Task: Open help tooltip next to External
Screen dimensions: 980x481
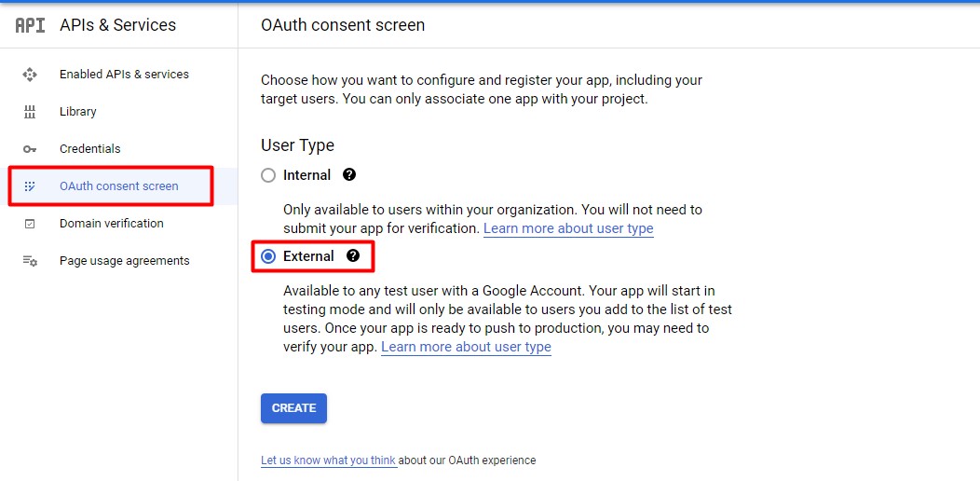Action: 353,255
